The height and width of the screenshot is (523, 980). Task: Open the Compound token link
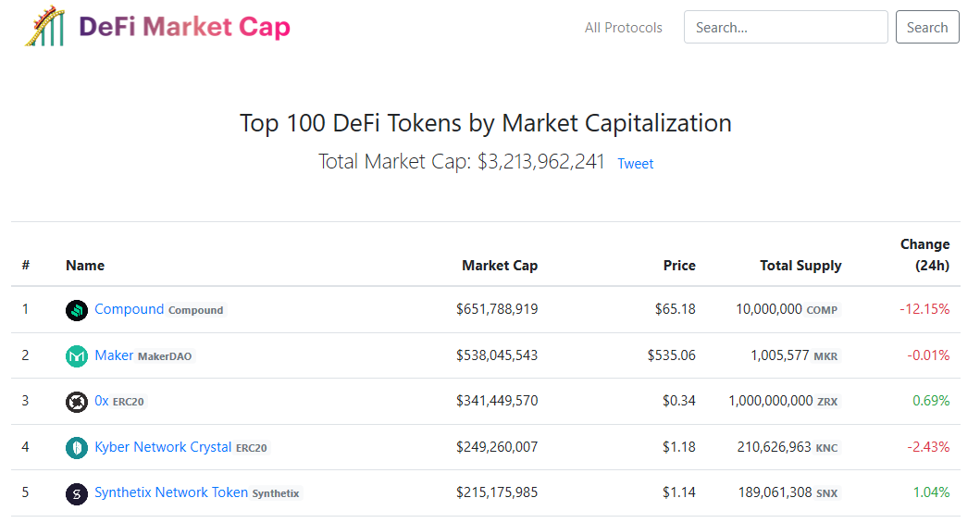[129, 309]
